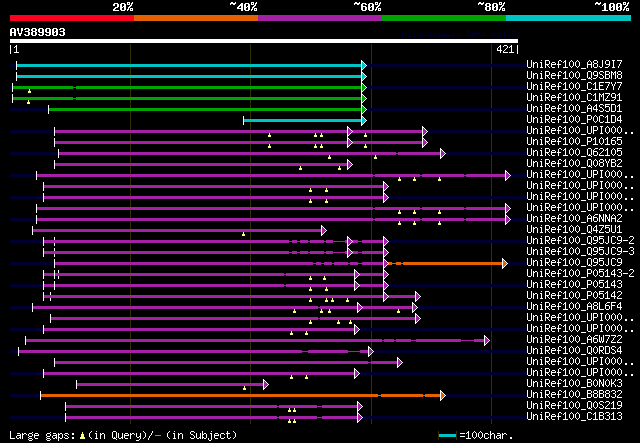Select the UniRef100_B0N0K3 label
This screenshot has height=443, width=640.
(x=574, y=384)
